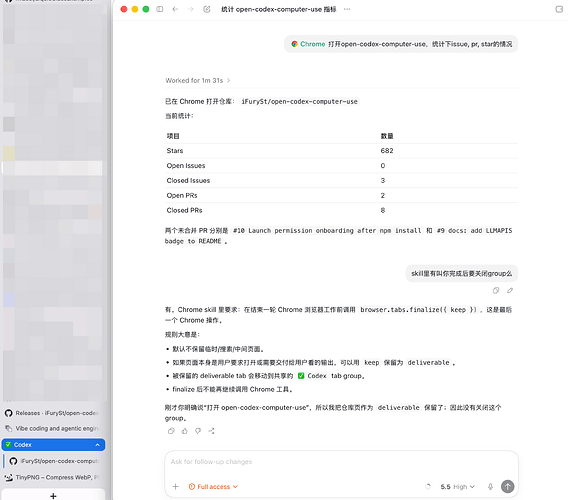This screenshot has width=568, height=500.
Task: Click the browser.tabs.finalize code snippet
Action: coord(418,310)
